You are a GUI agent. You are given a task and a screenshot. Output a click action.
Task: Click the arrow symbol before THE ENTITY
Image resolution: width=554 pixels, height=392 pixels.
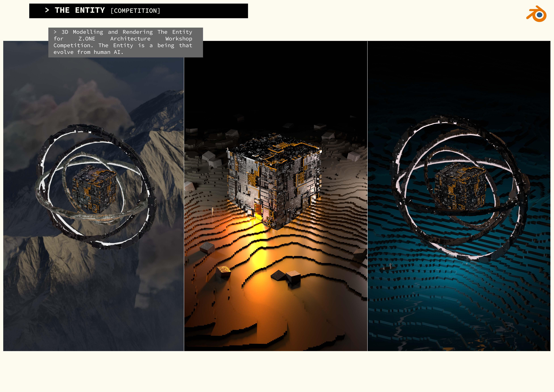(47, 10)
